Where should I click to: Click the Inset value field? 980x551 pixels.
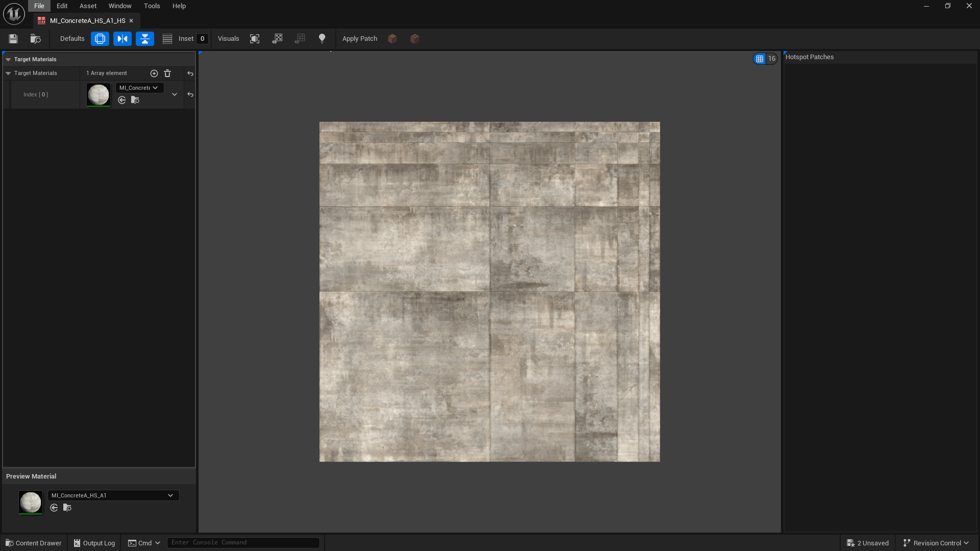202,39
